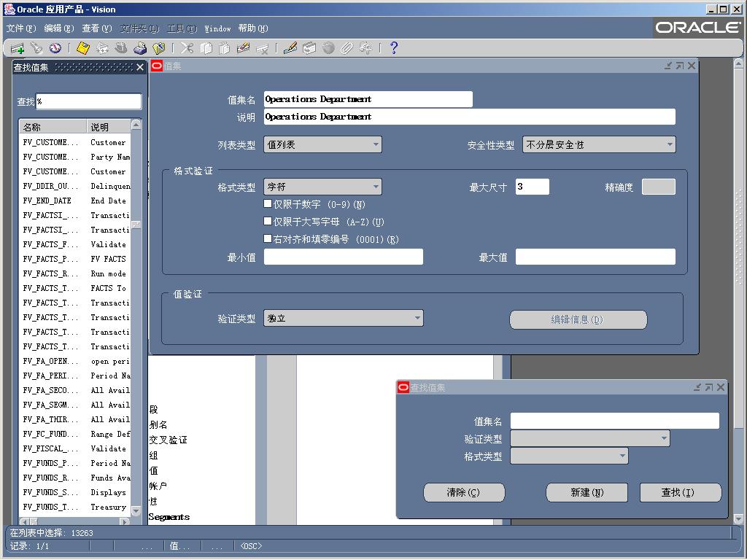Viewport: 747px width, 560px height.
Task: Click the Edit Field pencil icon
Action: point(290,48)
